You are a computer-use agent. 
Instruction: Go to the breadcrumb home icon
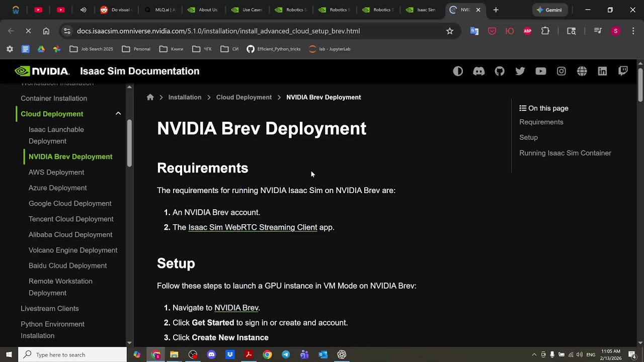[150, 97]
